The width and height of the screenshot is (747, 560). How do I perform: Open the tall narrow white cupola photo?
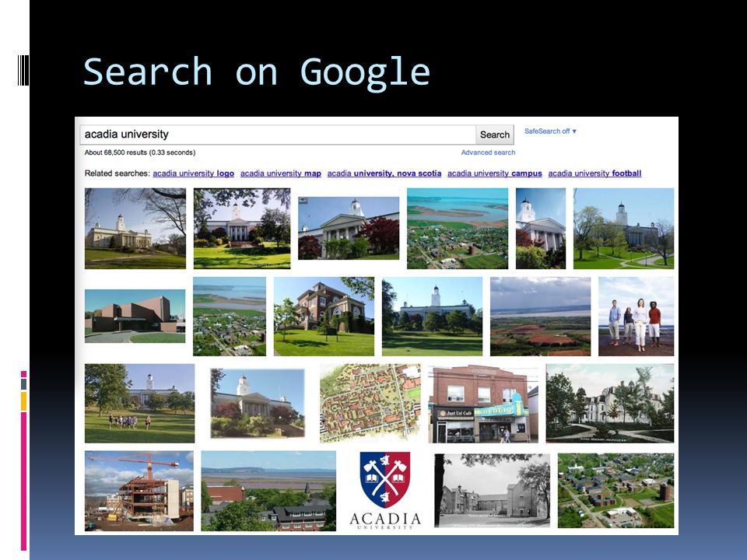pyautogui.click(x=541, y=229)
